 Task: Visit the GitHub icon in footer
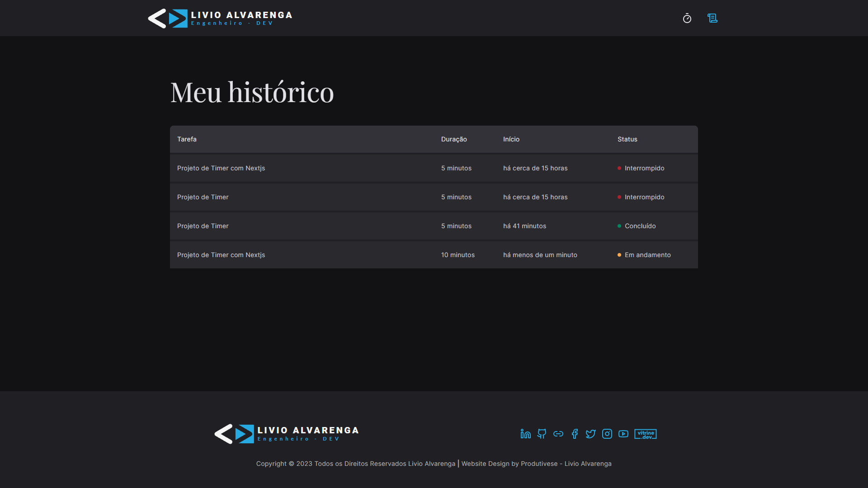pyautogui.click(x=542, y=434)
